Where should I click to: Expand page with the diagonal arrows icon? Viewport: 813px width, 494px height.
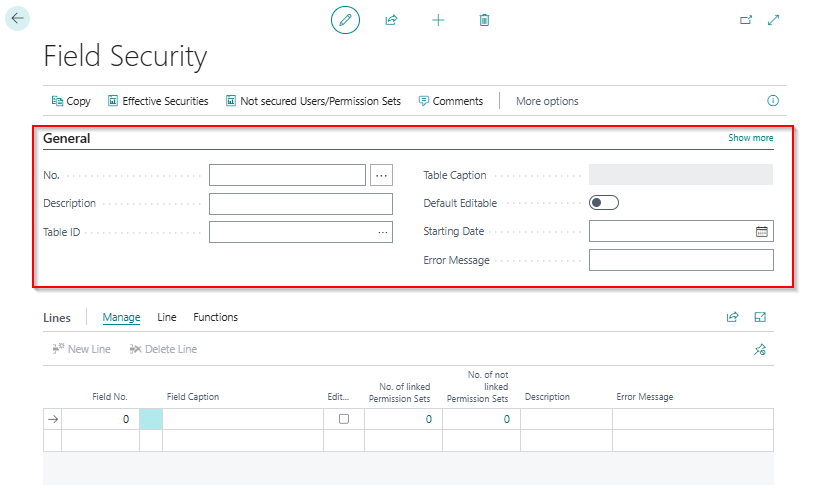(x=773, y=20)
